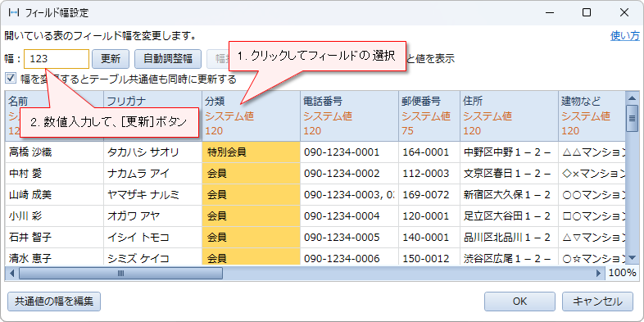
Task: Click the 特別会員 cell
Action: (x=251, y=152)
